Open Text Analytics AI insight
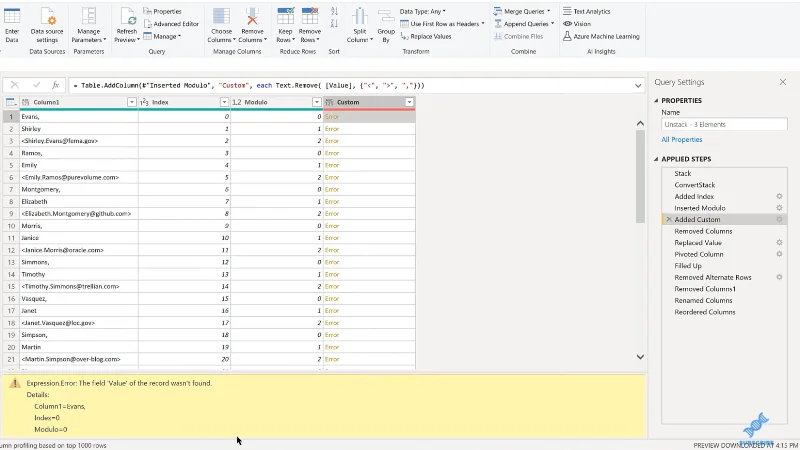Image resolution: width=800 pixels, height=450 pixels. 587,11
